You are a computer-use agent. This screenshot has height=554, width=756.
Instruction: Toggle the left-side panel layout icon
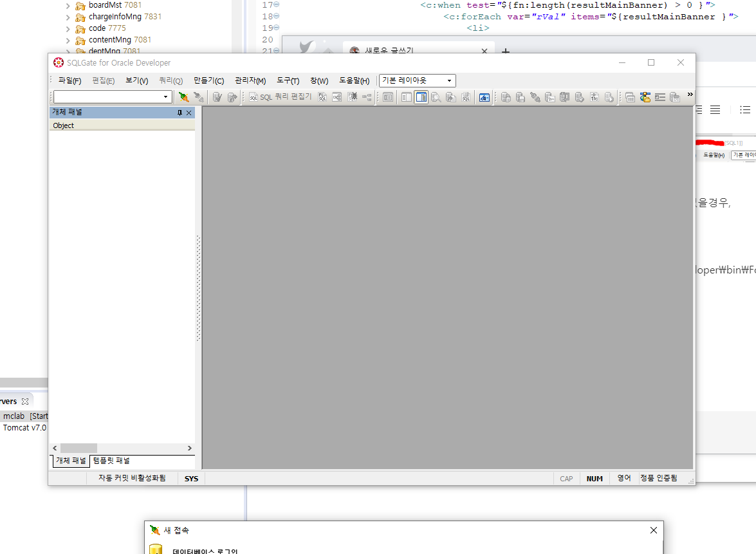407,97
